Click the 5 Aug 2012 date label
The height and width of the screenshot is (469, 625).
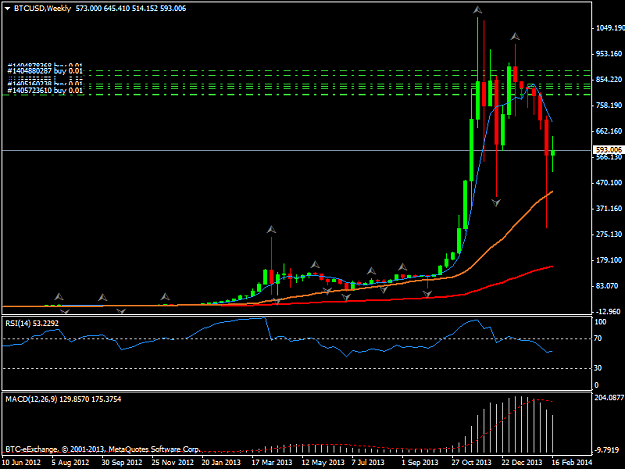70,462
